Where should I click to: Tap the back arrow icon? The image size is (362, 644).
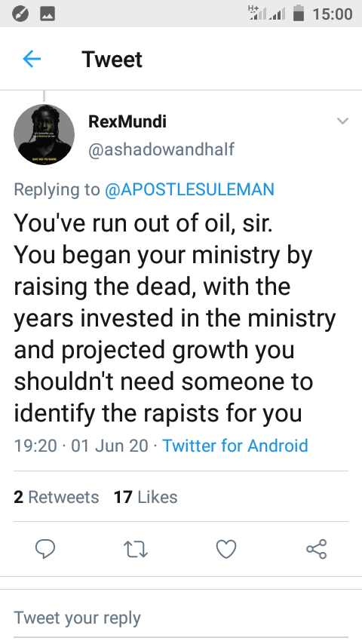click(x=32, y=59)
